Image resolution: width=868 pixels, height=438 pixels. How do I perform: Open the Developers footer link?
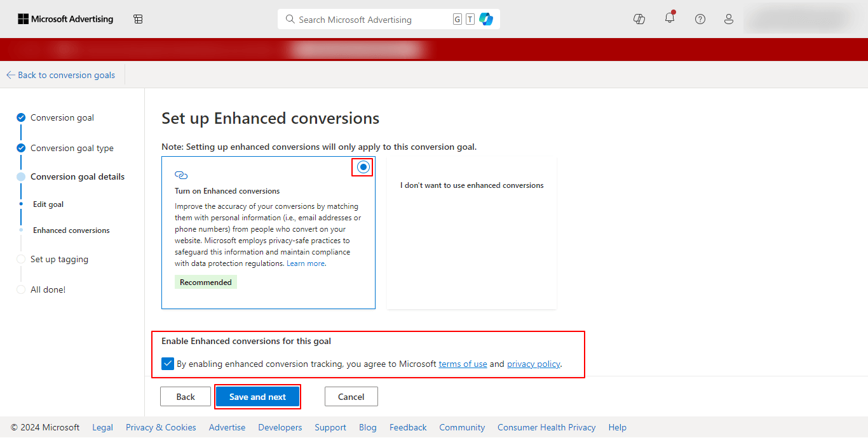click(280, 427)
